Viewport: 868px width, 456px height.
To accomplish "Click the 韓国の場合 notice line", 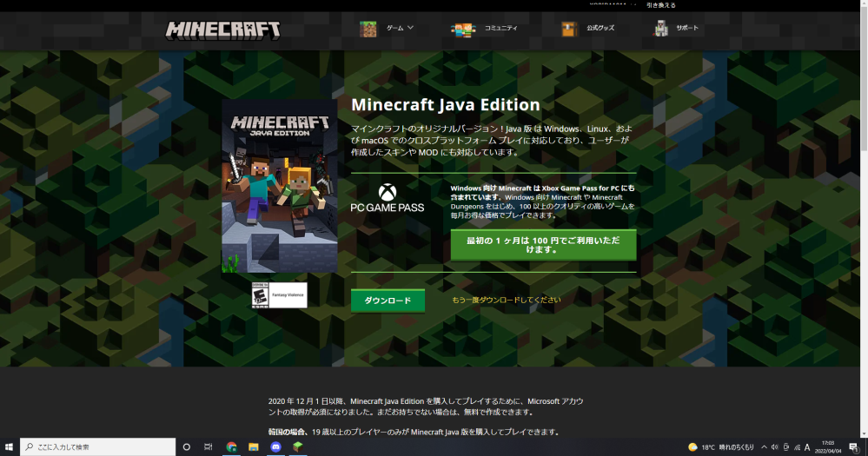I will (415, 432).
